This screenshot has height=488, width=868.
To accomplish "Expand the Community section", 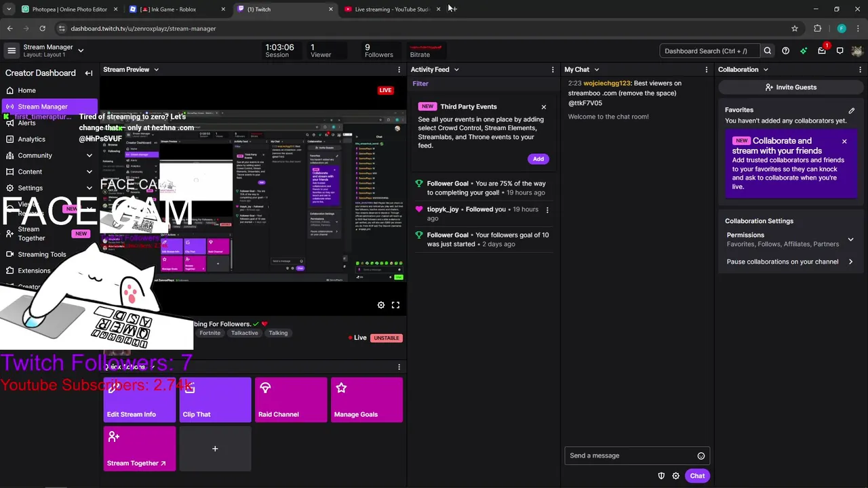I will point(90,155).
